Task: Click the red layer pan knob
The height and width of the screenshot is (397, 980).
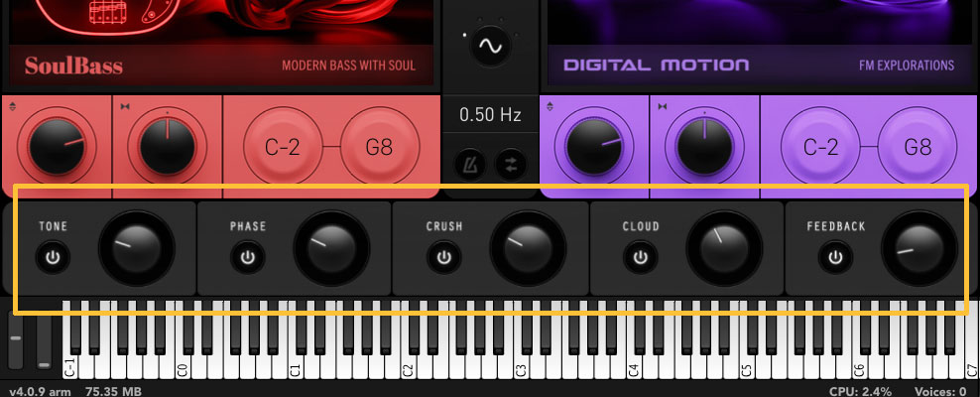Action: click(168, 147)
